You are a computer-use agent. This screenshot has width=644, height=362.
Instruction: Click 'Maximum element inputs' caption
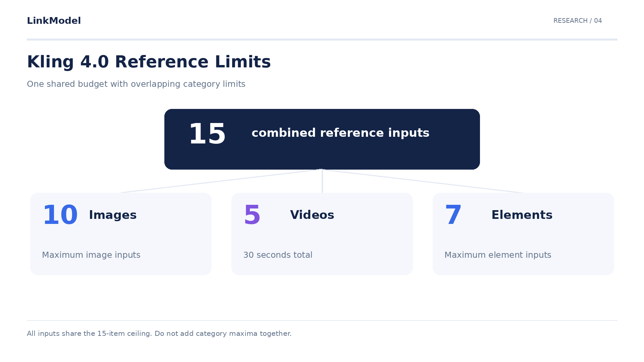(x=498, y=255)
